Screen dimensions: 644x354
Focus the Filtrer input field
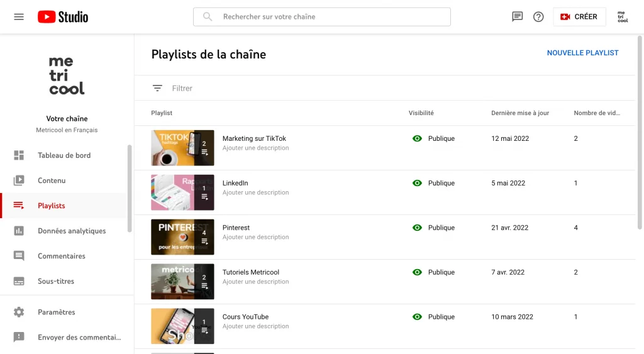182,88
